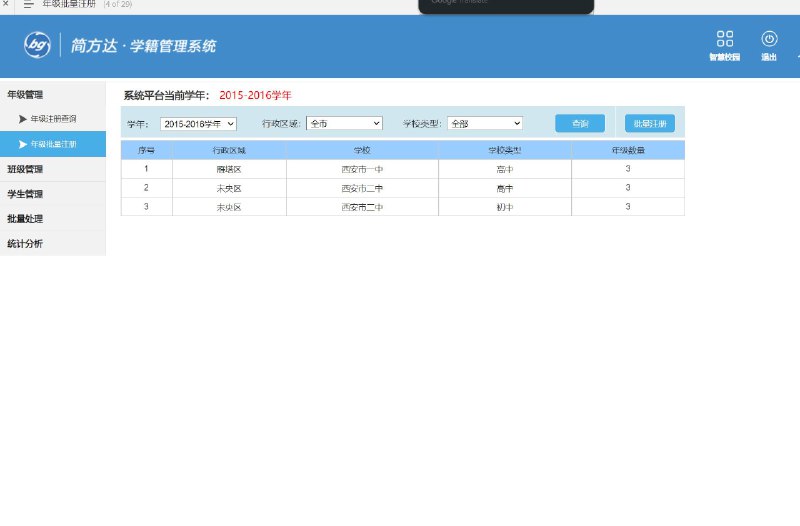Click sequence number 2 cell
This screenshot has height=526, width=800.
point(146,188)
